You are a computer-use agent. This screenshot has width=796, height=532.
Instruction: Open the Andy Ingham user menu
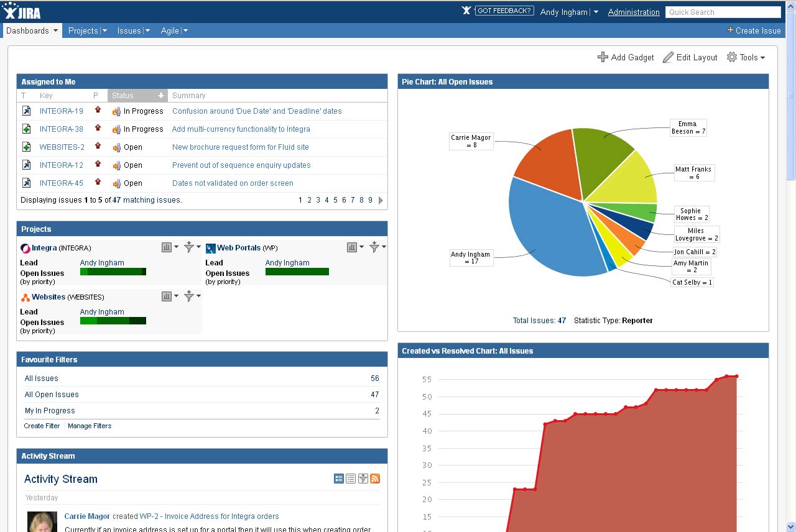566,11
